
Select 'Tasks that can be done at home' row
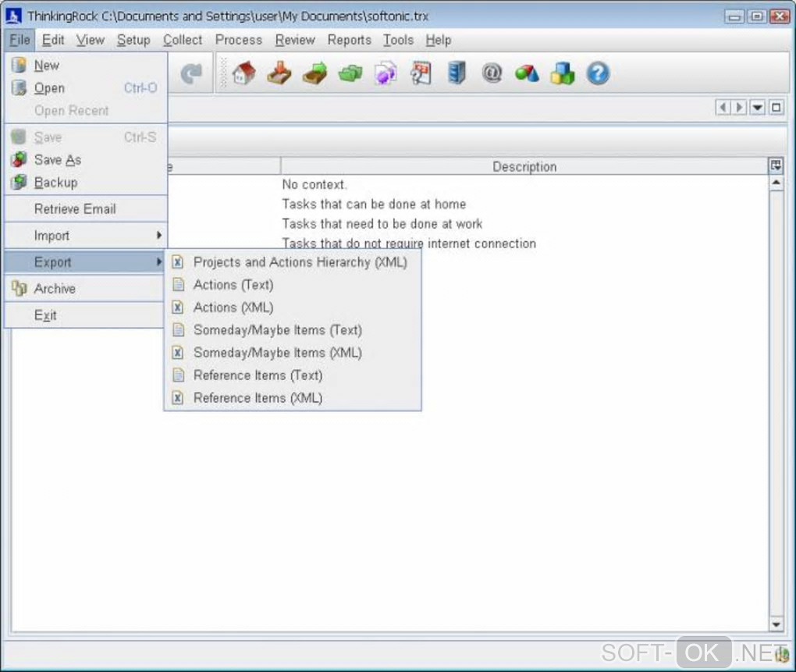[374, 204]
